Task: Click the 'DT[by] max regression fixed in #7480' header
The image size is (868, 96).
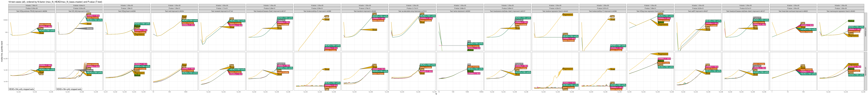Action: tap(650, 11)
